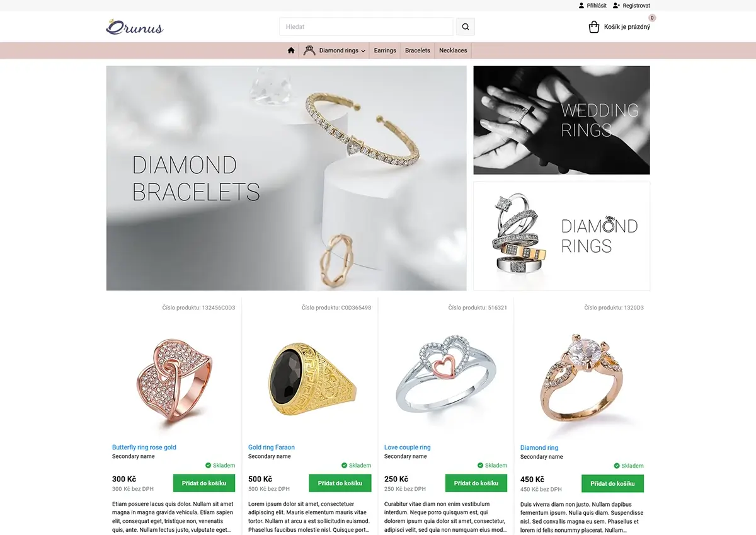
Task: Open the Diamond Bracelets banner
Action: (x=287, y=178)
